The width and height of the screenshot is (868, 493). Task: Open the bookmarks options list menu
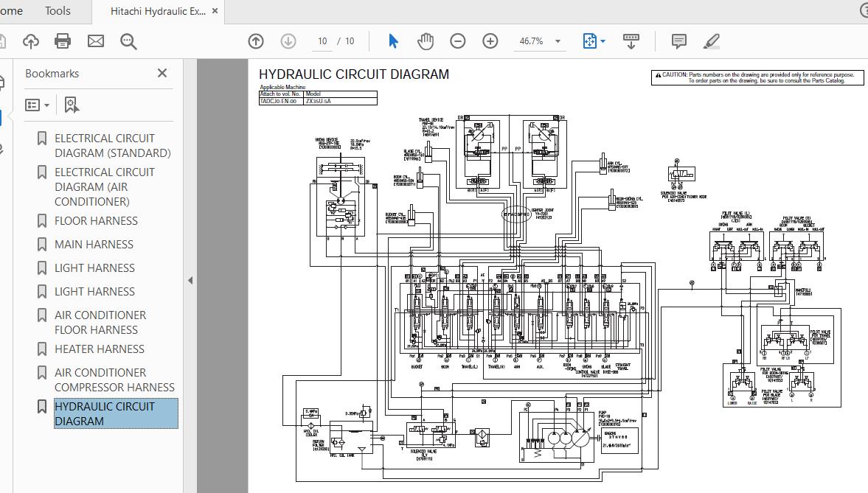[x=37, y=105]
